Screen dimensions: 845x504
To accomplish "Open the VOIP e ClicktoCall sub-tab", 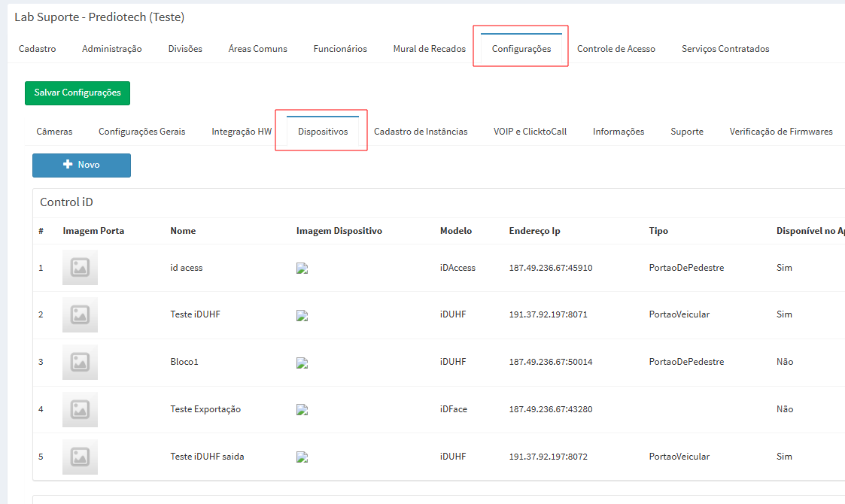I will (530, 132).
